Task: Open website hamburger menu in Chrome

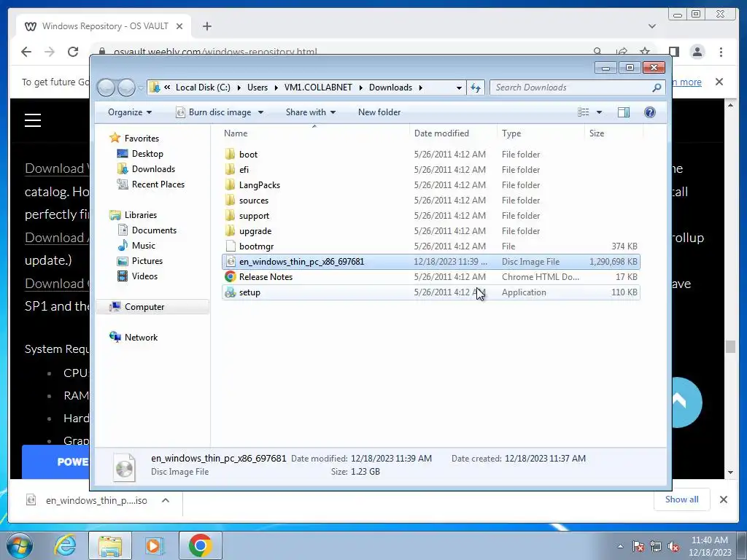Action: [33, 120]
